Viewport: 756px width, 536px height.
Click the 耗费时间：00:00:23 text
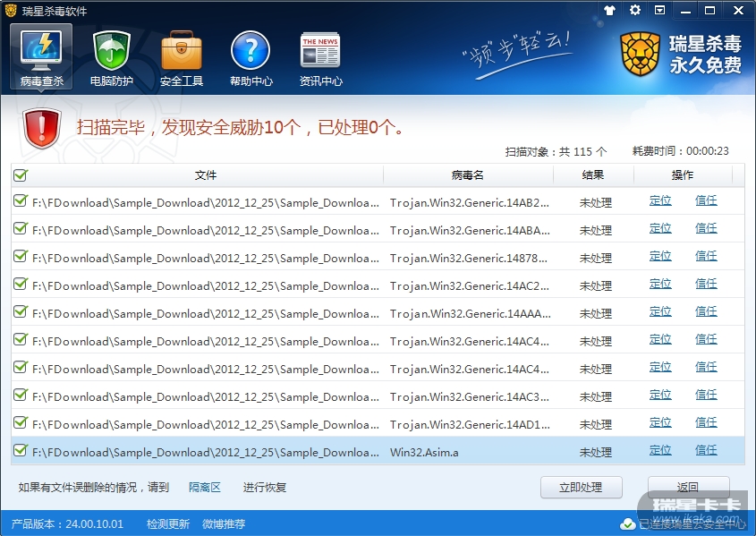[x=680, y=151]
